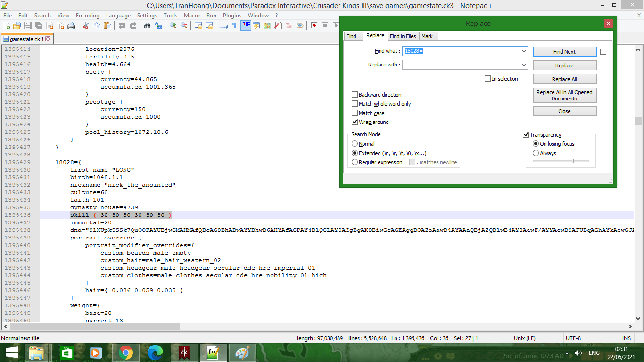Open Google Chrome from the taskbar
Image resolution: width=644 pixels, height=362 pixels.
tap(126, 353)
